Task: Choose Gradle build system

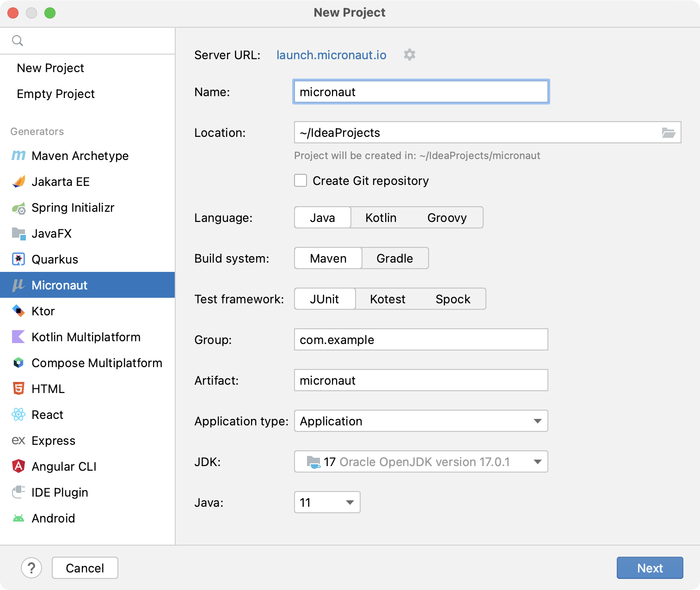Action: point(395,258)
